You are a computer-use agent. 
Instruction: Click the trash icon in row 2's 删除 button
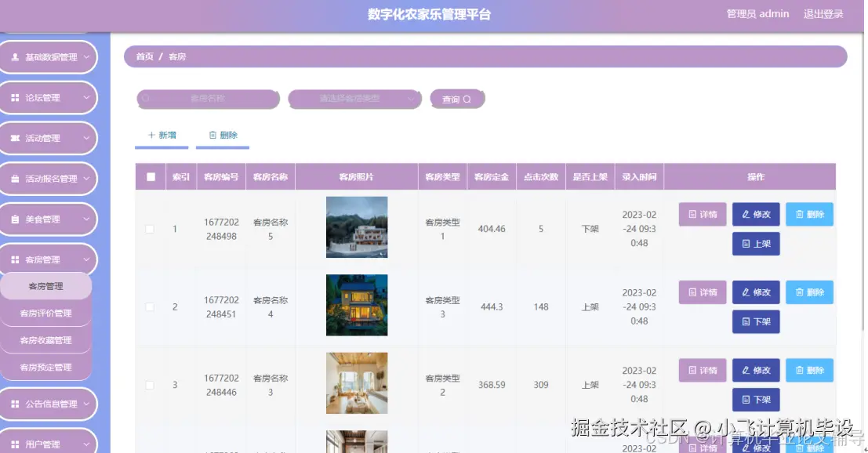pos(799,292)
